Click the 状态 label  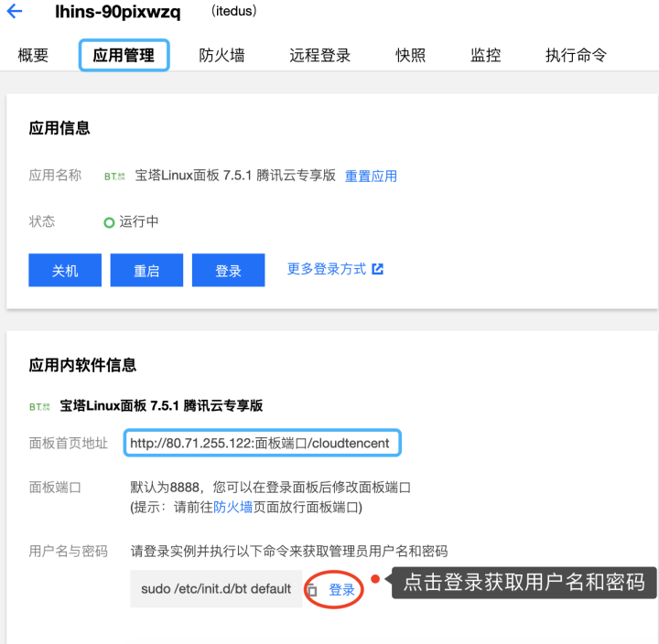pos(42,221)
